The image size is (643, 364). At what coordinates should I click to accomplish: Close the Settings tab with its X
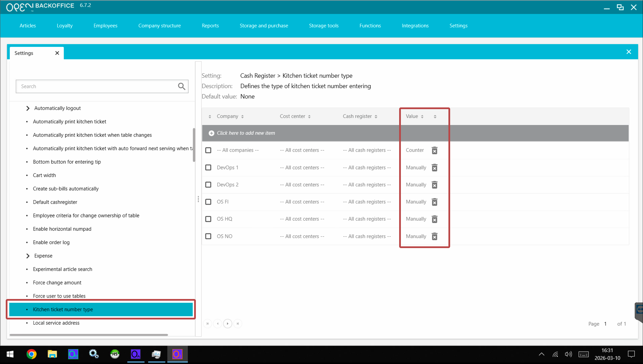[57, 53]
